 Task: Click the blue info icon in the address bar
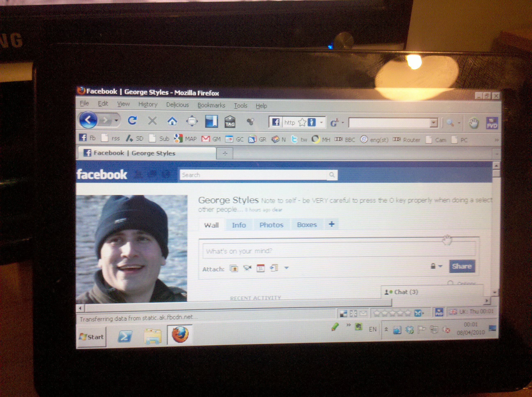point(311,123)
